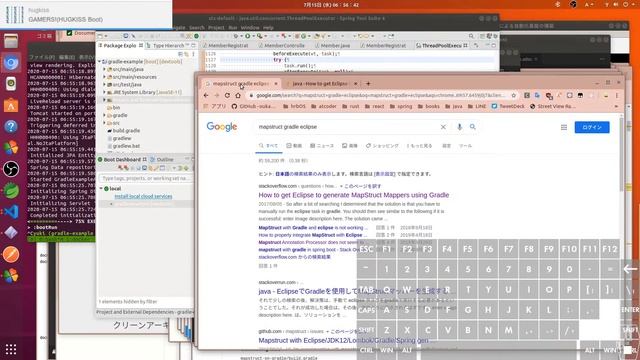The image size is (640, 360).
Task: Reload the Google search page
Action: pyautogui.click(x=227, y=95)
